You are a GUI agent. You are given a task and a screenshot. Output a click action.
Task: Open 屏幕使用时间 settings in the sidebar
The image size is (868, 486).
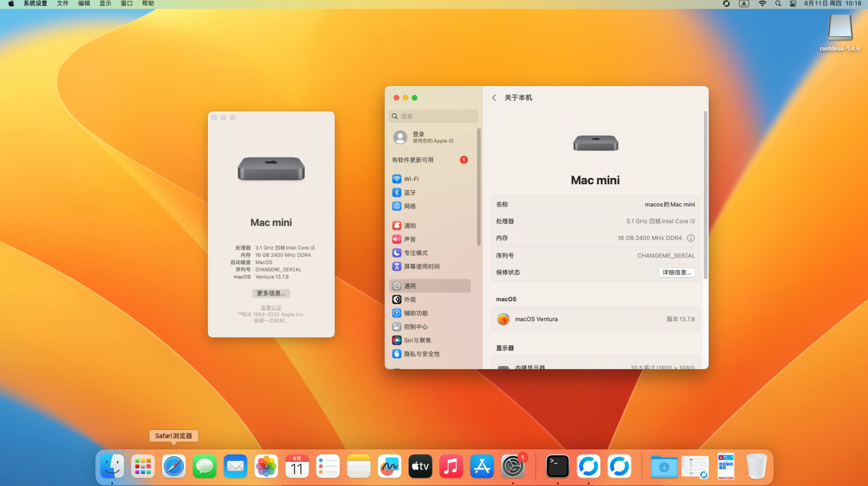pyautogui.click(x=430, y=267)
